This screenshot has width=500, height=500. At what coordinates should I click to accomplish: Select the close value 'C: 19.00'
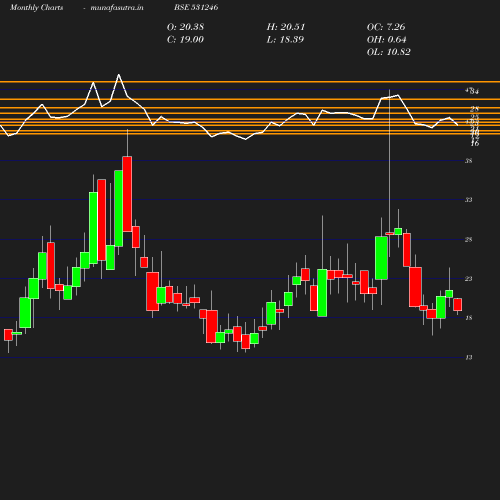pos(185,40)
